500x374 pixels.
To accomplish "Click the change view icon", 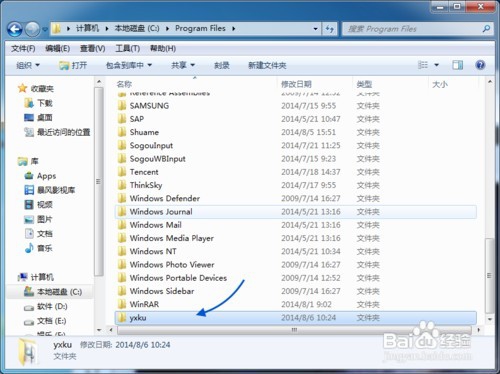I will [423, 65].
